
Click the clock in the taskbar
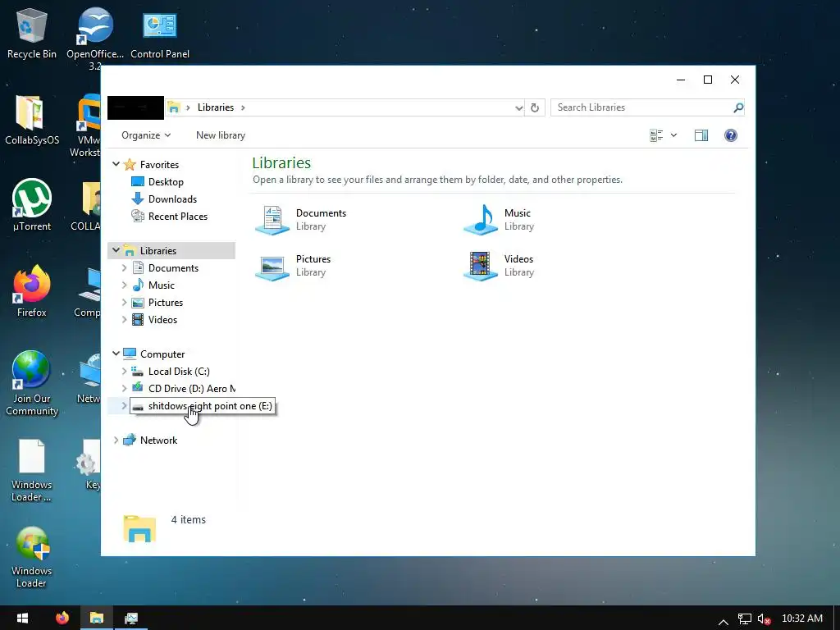802,619
